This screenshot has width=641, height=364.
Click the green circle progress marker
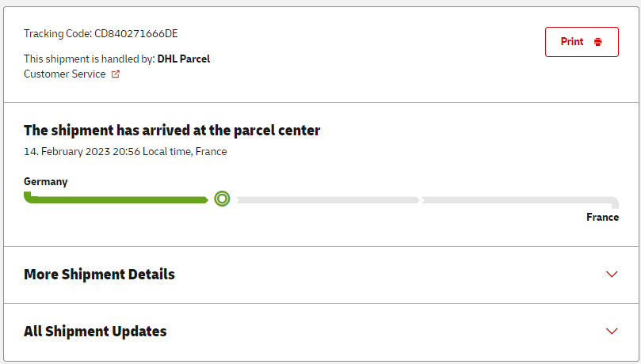pyautogui.click(x=222, y=199)
